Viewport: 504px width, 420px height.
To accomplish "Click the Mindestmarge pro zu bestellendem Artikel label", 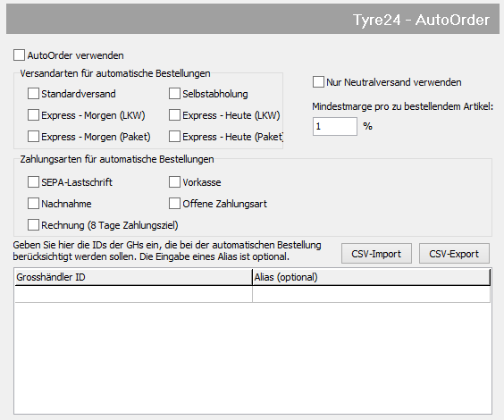I will click(x=402, y=106).
